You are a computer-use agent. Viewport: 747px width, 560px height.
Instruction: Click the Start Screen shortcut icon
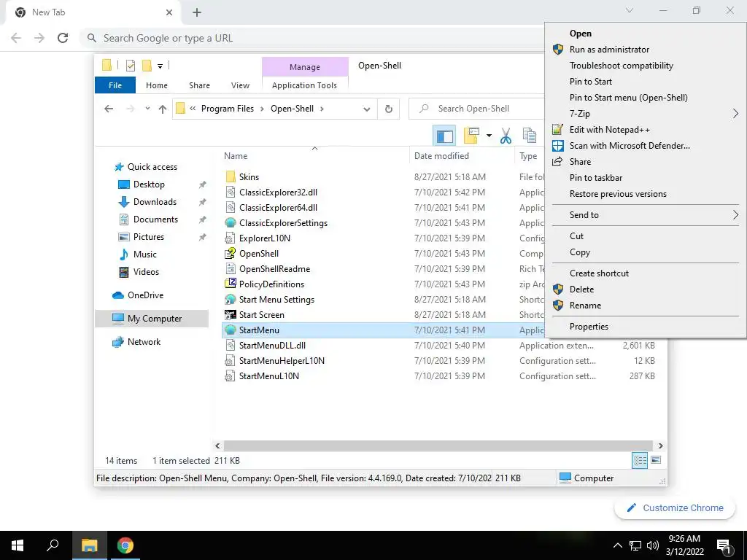point(230,314)
